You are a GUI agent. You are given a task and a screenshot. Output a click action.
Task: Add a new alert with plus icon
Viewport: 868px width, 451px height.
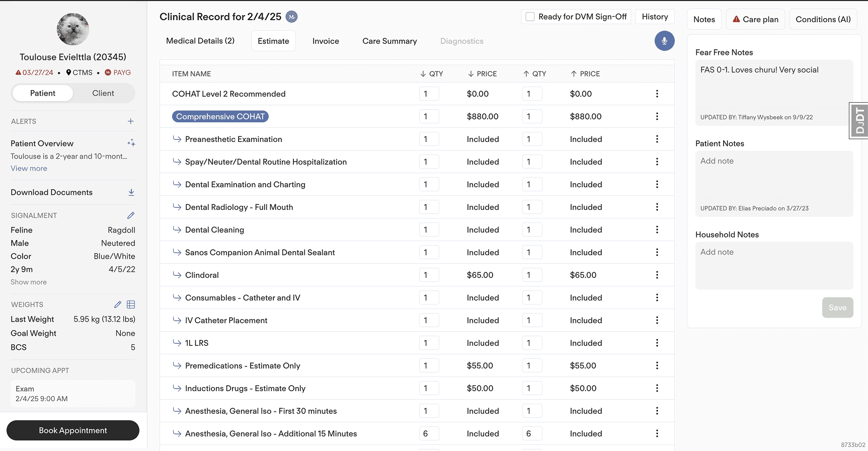[131, 121]
